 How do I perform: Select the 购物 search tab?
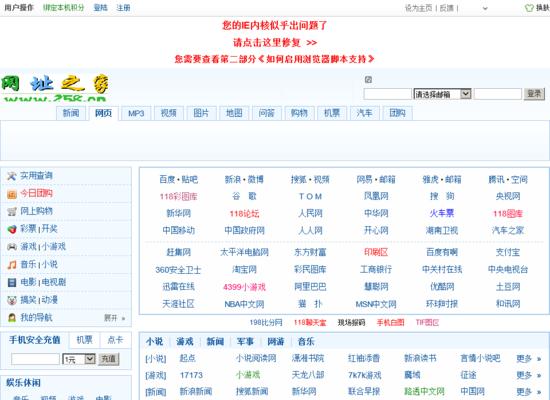[x=299, y=113]
